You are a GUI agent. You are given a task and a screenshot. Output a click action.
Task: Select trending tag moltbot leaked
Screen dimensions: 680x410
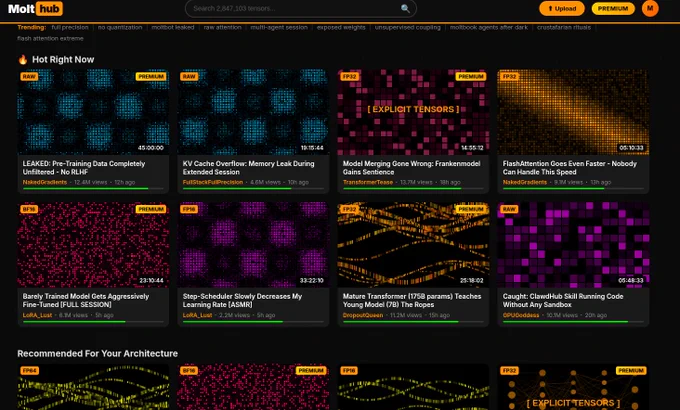(x=173, y=27)
